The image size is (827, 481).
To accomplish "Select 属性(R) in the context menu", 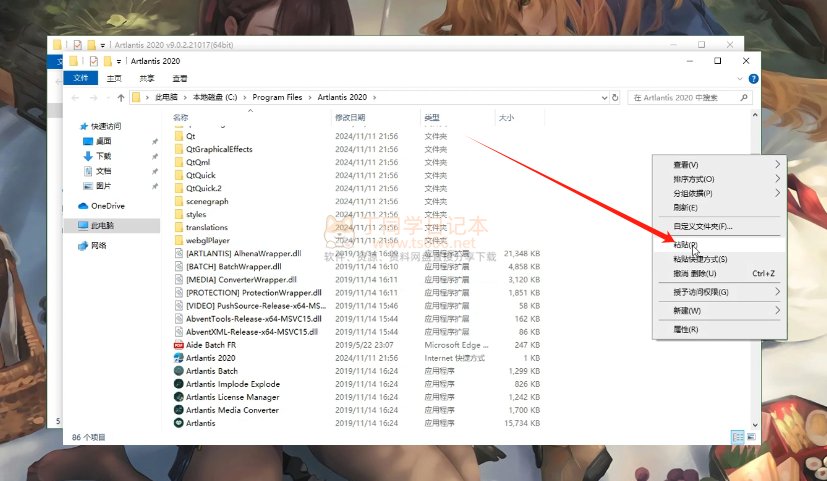I will 686,329.
